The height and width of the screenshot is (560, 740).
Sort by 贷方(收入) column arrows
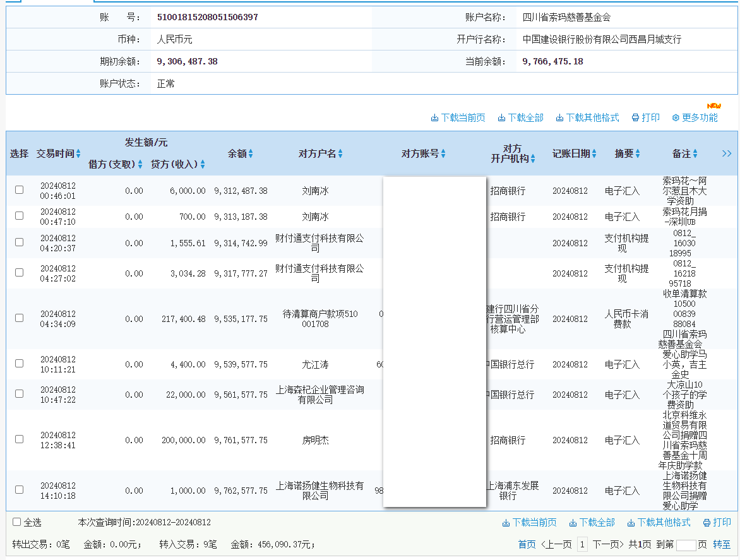[203, 164]
